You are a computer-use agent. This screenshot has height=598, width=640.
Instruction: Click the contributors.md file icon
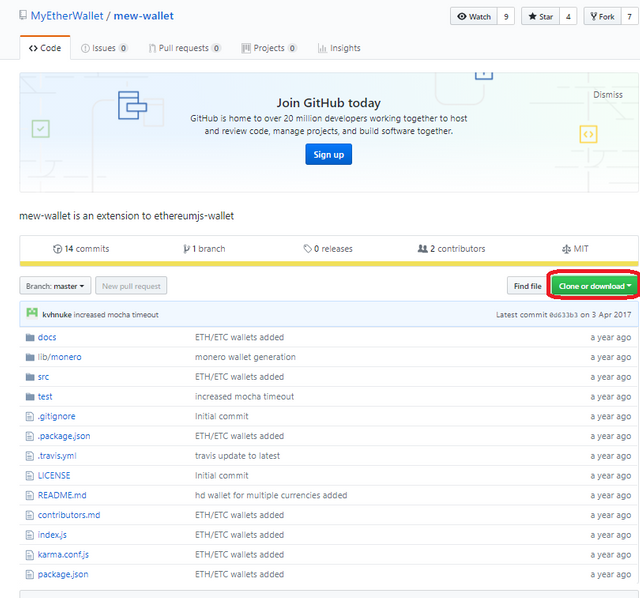pos(29,515)
